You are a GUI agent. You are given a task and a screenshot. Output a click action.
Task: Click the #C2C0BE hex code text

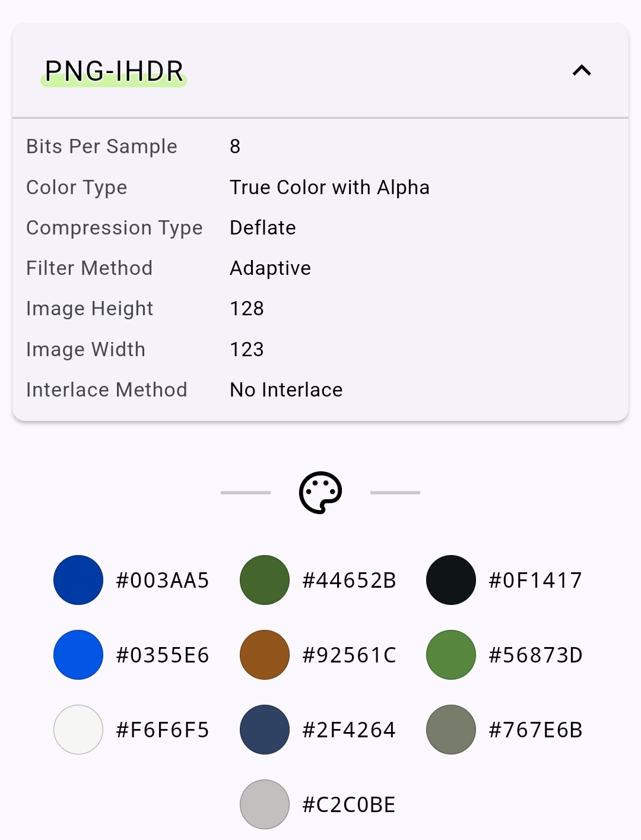tap(349, 805)
